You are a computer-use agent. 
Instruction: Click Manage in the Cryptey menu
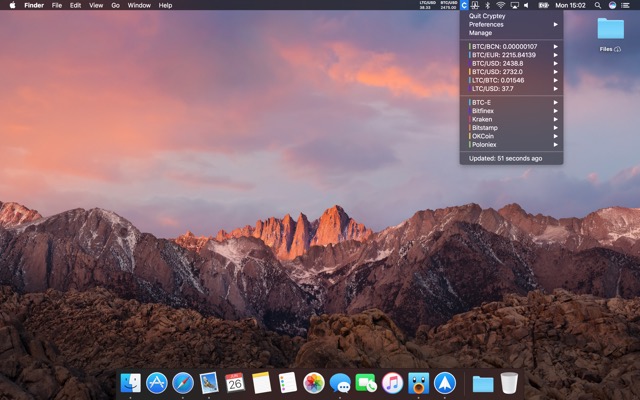[x=481, y=33]
